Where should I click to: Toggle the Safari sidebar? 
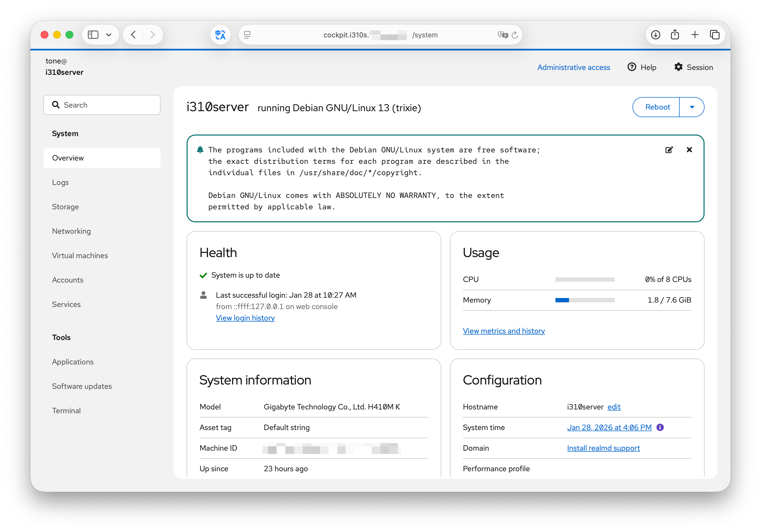click(x=93, y=35)
